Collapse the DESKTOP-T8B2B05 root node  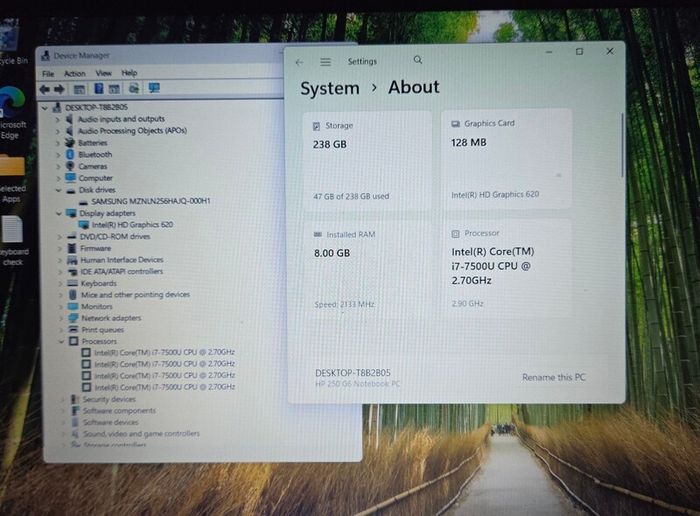click(x=45, y=108)
